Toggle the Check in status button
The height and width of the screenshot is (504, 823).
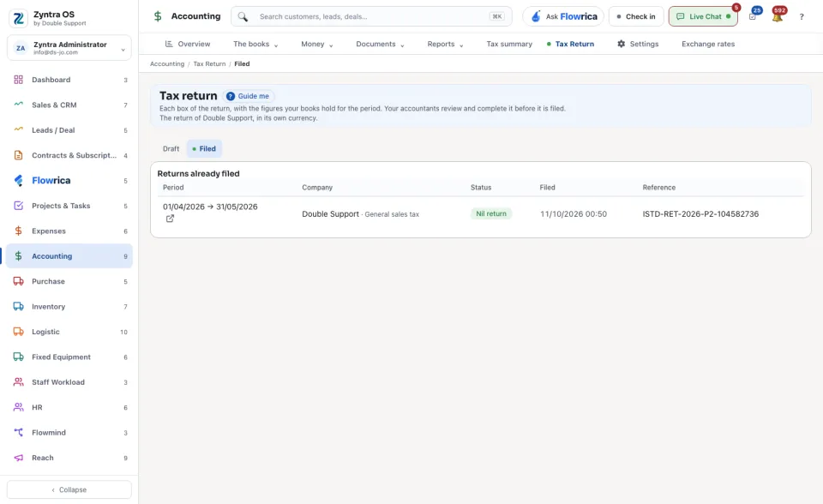click(636, 16)
